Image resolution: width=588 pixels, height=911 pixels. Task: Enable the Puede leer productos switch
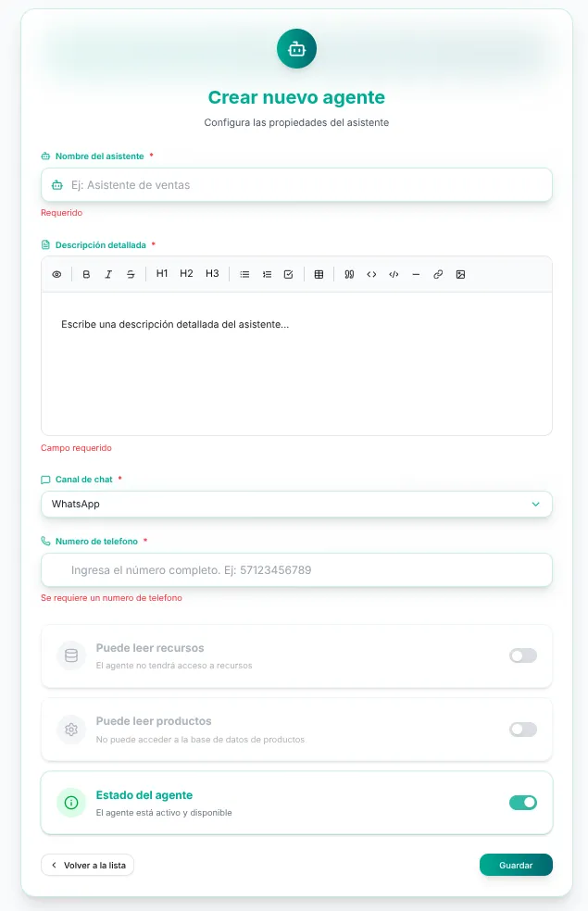pyautogui.click(x=523, y=730)
